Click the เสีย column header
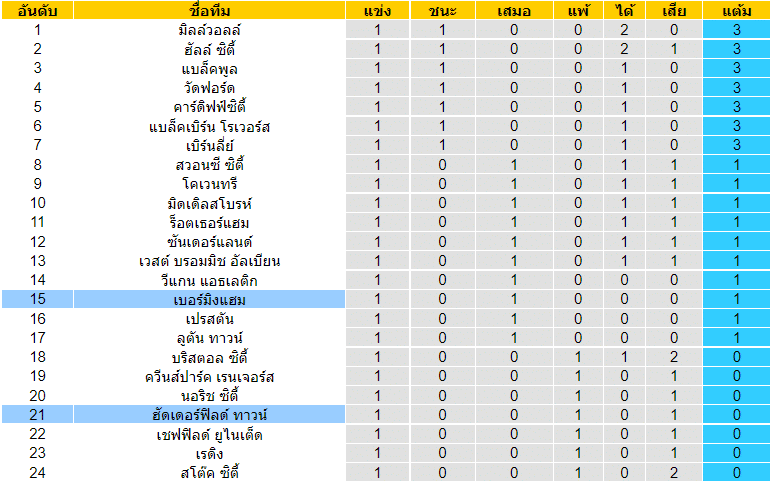 674,10
